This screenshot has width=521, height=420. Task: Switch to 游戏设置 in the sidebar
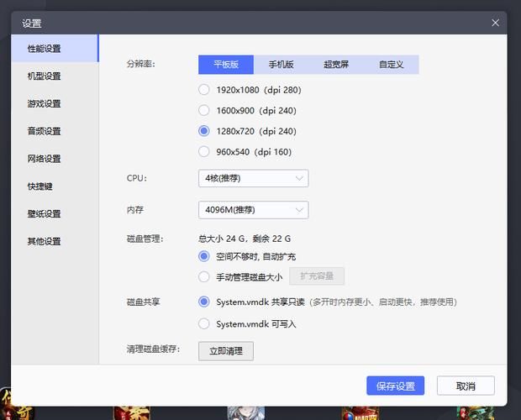tap(44, 104)
